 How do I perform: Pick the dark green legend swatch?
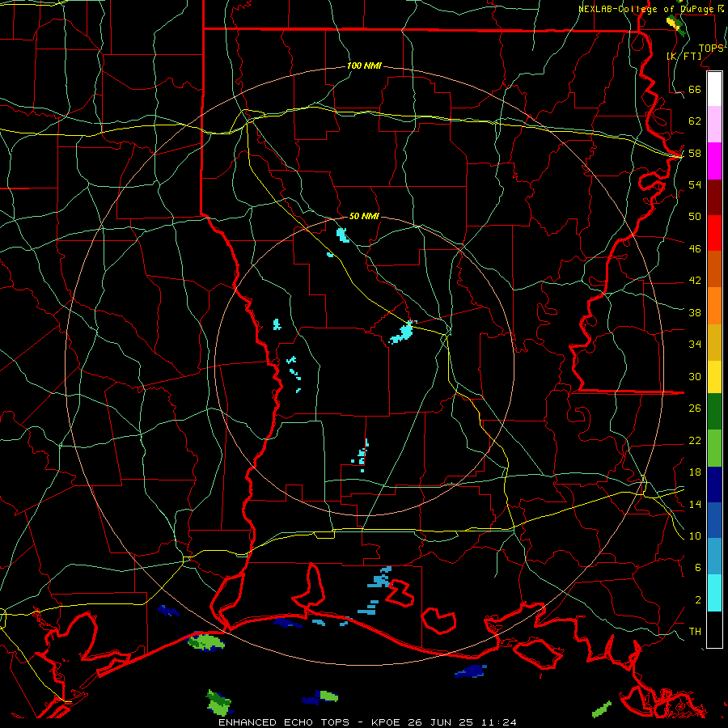(x=714, y=412)
